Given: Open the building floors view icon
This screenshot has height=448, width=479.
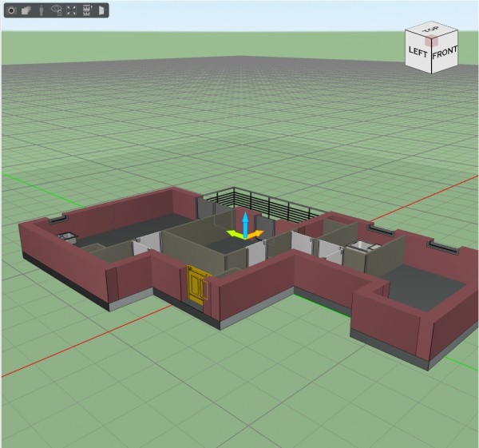Looking at the screenshot, I should (x=87, y=10).
